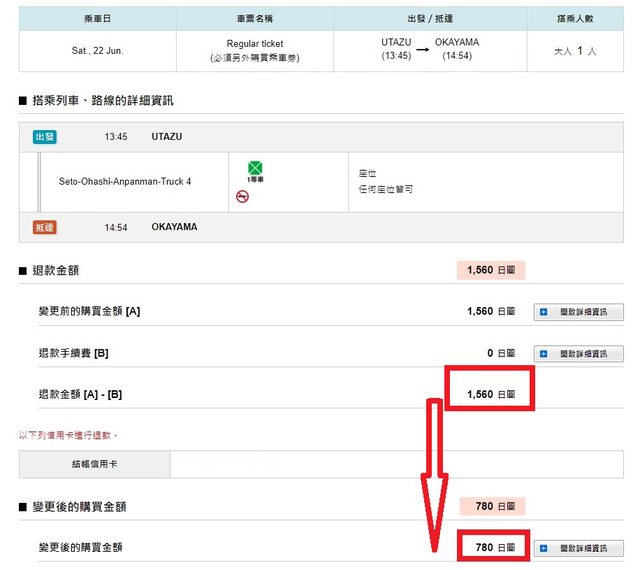Click the red no-smoking icon
This screenshot has width=640, height=570.
click(x=242, y=197)
